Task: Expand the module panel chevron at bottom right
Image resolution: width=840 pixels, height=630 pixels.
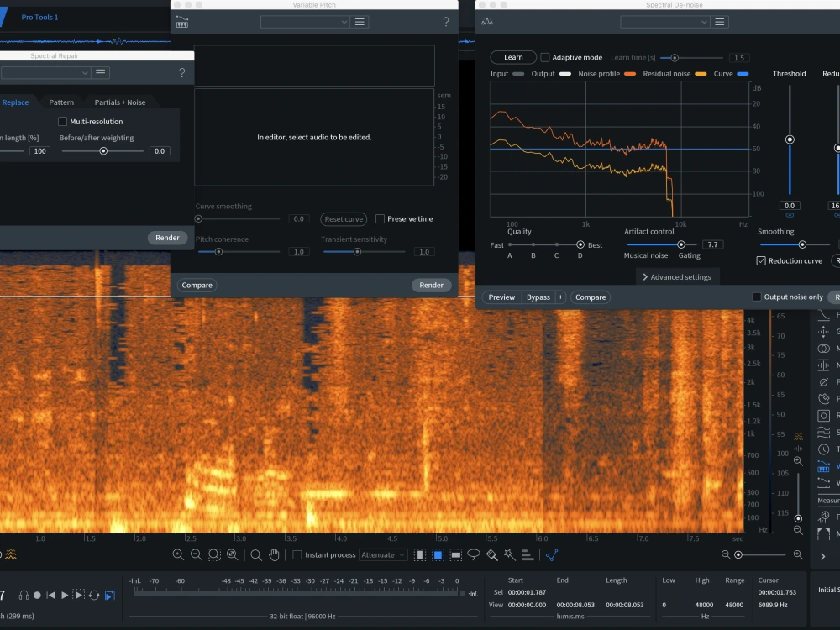Action: coord(823,556)
